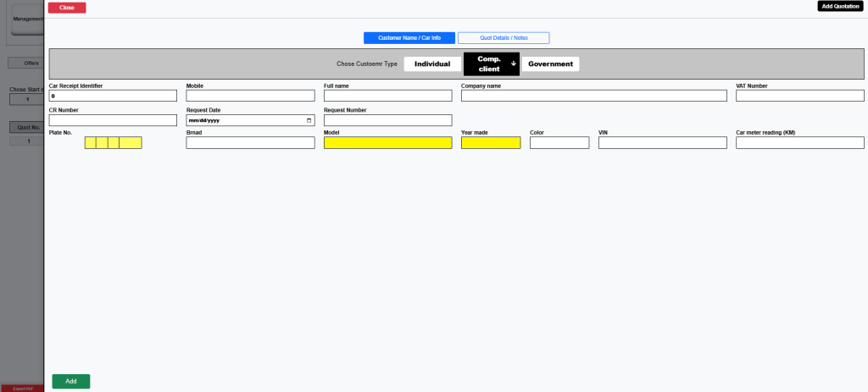This screenshot has width=868, height=392.
Task: Click the Brnad input field
Action: coord(250,142)
